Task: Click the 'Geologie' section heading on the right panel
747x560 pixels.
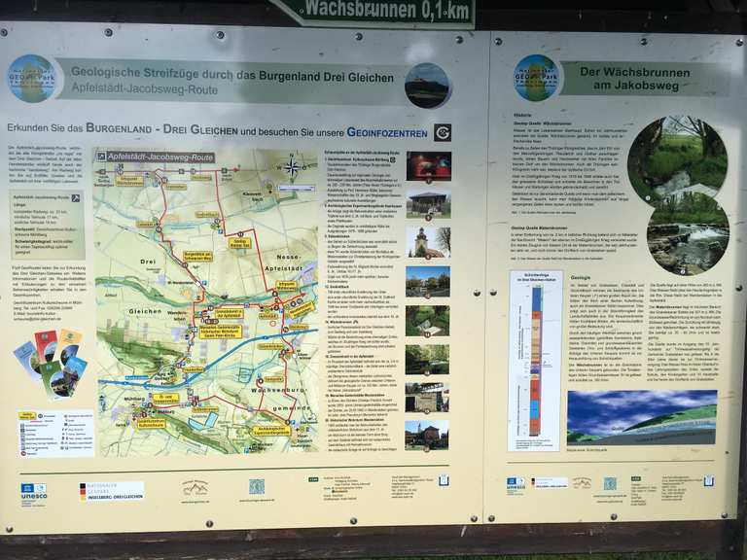Action: pyautogui.click(x=581, y=278)
